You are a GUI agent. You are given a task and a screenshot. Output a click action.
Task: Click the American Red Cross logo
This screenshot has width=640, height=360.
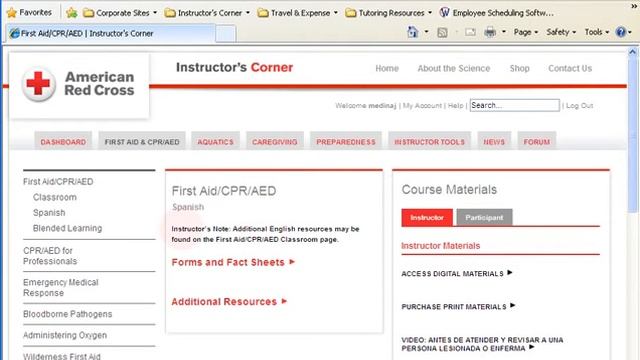point(78,84)
